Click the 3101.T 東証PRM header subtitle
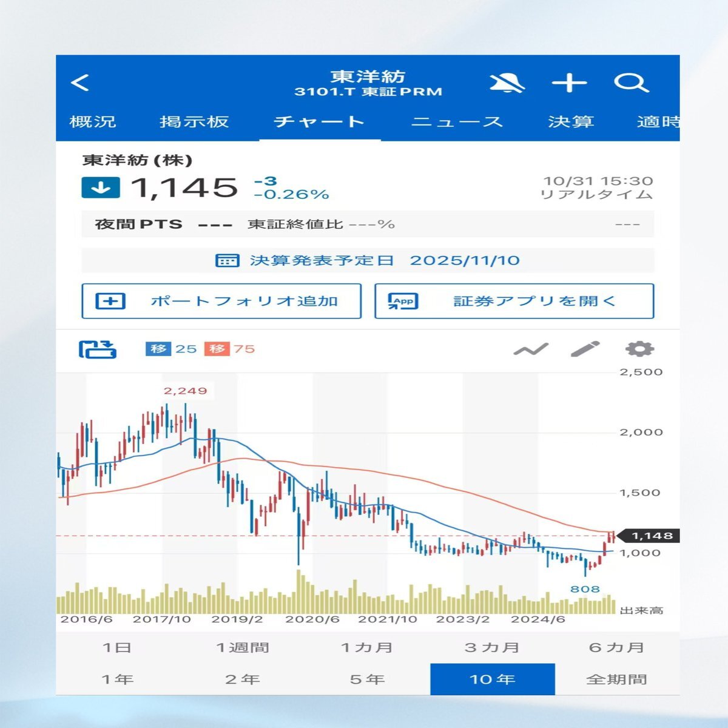This screenshot has height=728, width=728. point(368,92)
